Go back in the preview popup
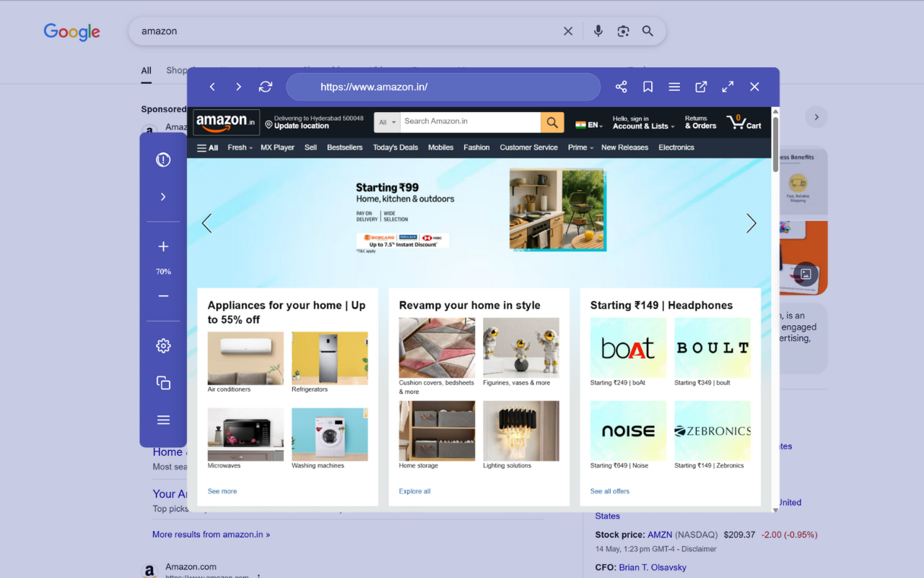The height and width of the screenshot is (578, 924). click(x=212, y=87)
